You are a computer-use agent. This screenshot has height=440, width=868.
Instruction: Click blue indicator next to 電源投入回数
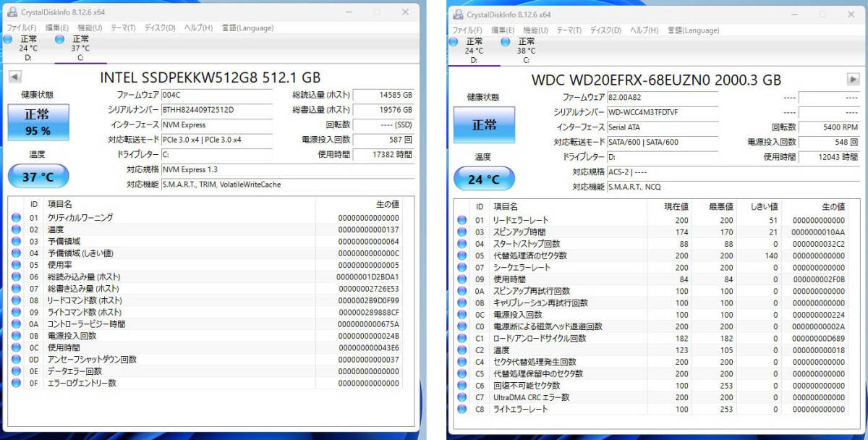click(x=17, y=336)
